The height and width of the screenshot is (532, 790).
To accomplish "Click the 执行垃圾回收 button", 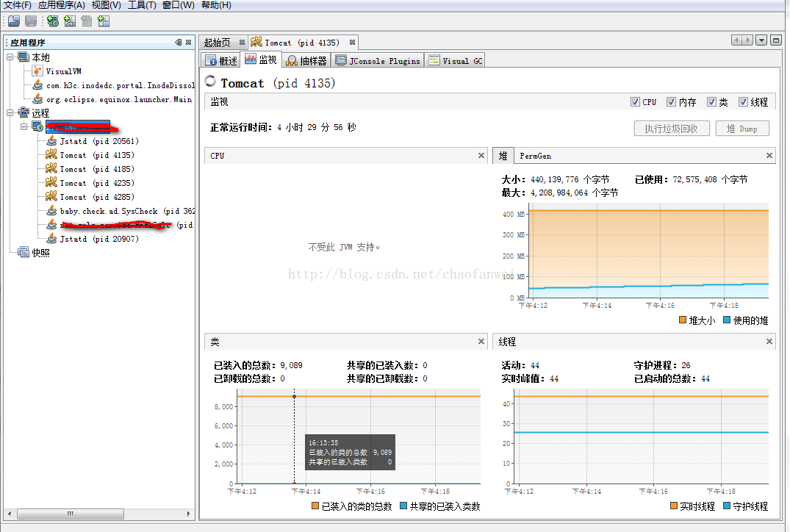I will [672, 129].
